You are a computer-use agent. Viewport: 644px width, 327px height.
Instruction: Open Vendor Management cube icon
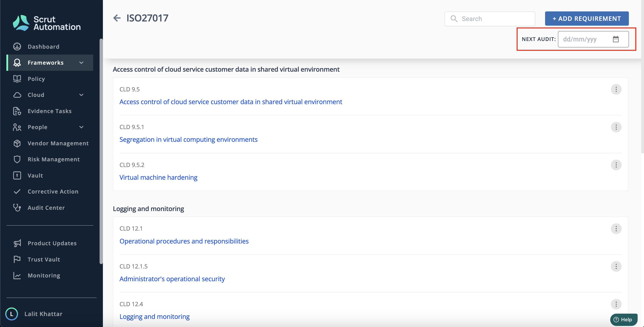pos(17,143)
